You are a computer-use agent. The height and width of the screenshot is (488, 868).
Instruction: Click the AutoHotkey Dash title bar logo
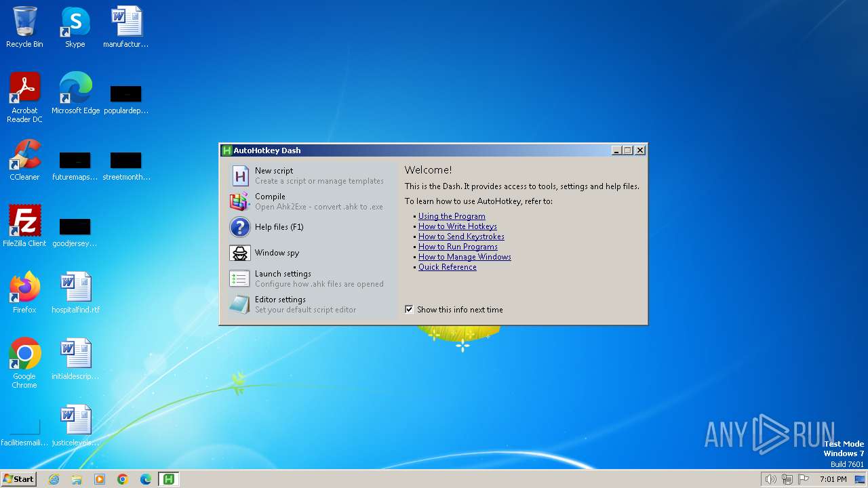pyautogui.click(x=226, y=150)
